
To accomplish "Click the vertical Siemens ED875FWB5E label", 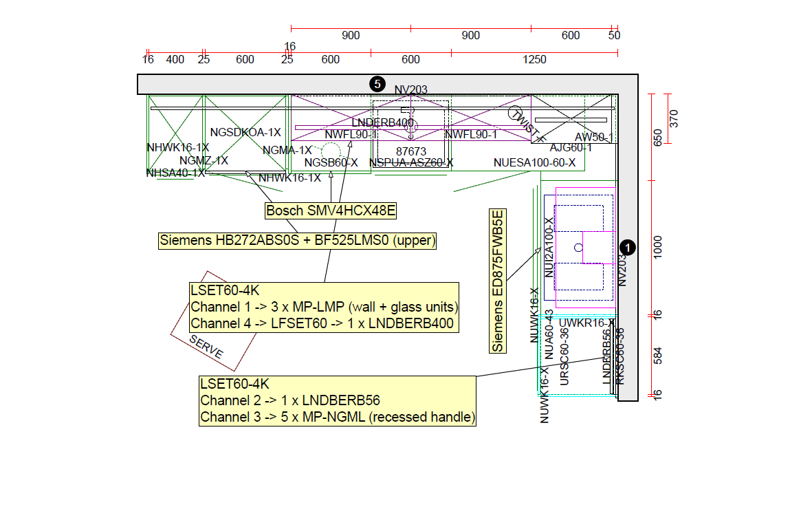I will pos(498,281).
